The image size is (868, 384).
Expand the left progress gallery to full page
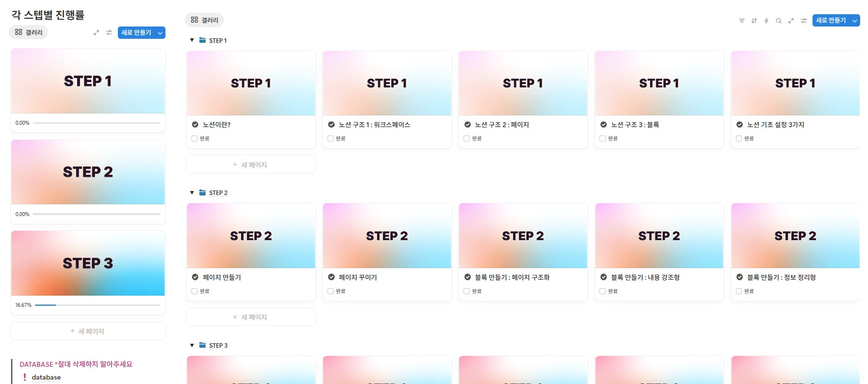pyautogui.click(x=96, y=32)
